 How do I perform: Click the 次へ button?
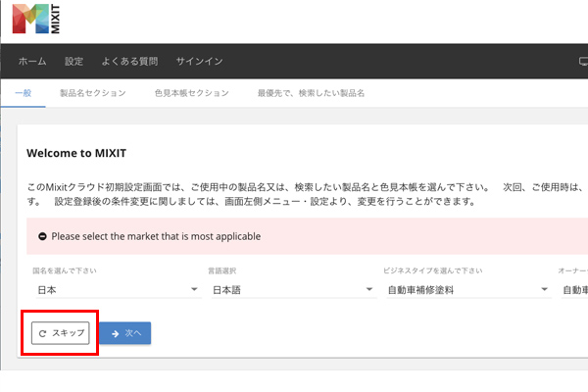coord(125,333)
